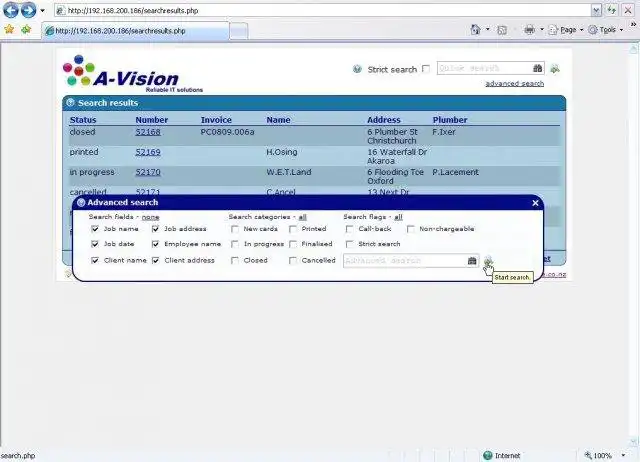Check the Non-chargeable flag checkbox

click(411, 229)
